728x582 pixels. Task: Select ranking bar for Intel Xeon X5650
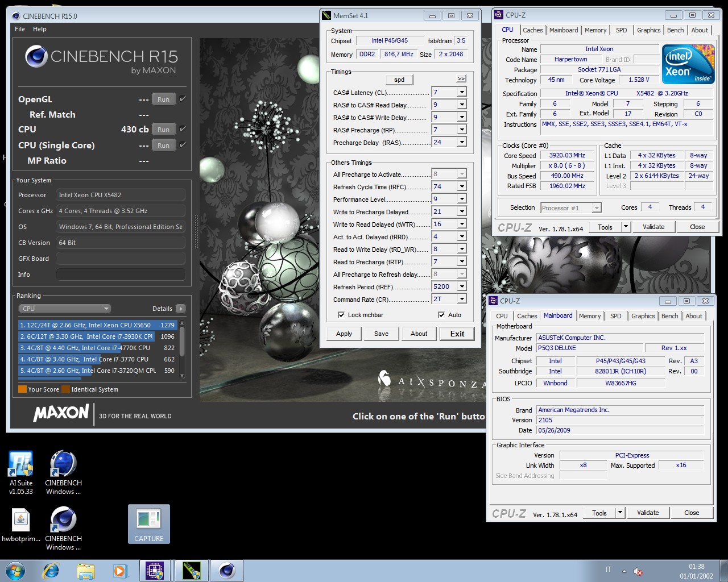click(98, 325)
